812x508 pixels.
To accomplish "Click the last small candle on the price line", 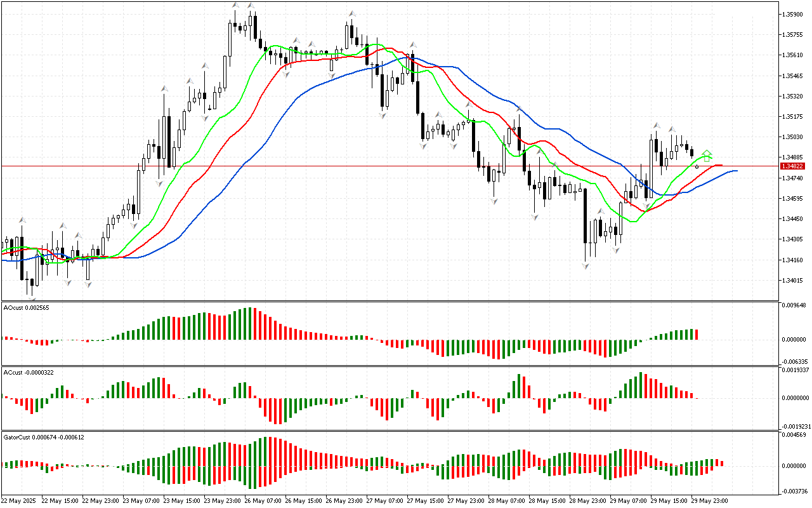I will click(697, 166).
